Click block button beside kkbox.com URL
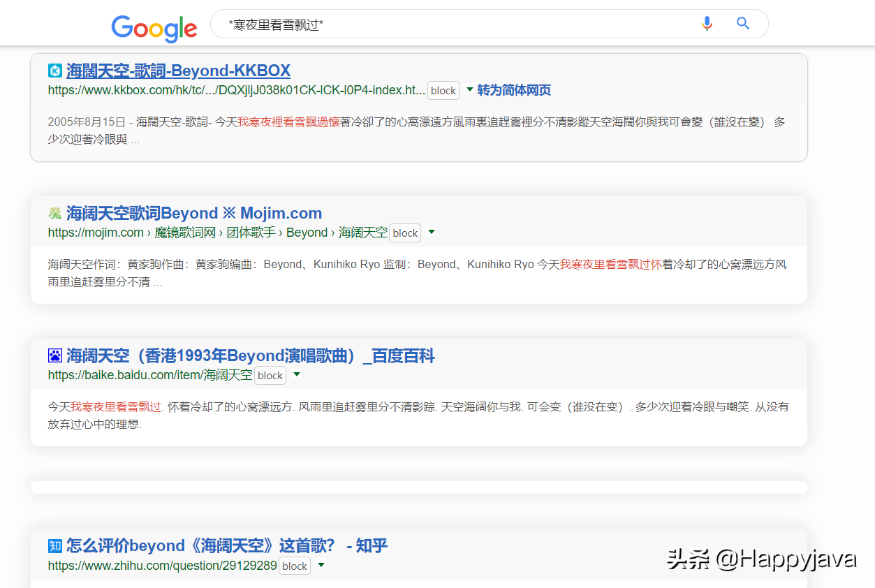This screenshot has height=588, width=875. click(443, 91)
